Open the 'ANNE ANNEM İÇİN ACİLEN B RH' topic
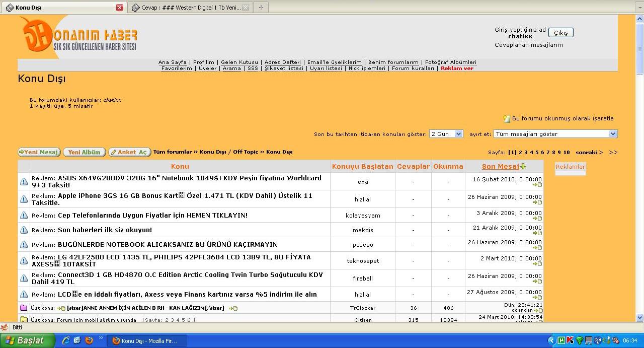Screen dimensions: 644x348 146,308
